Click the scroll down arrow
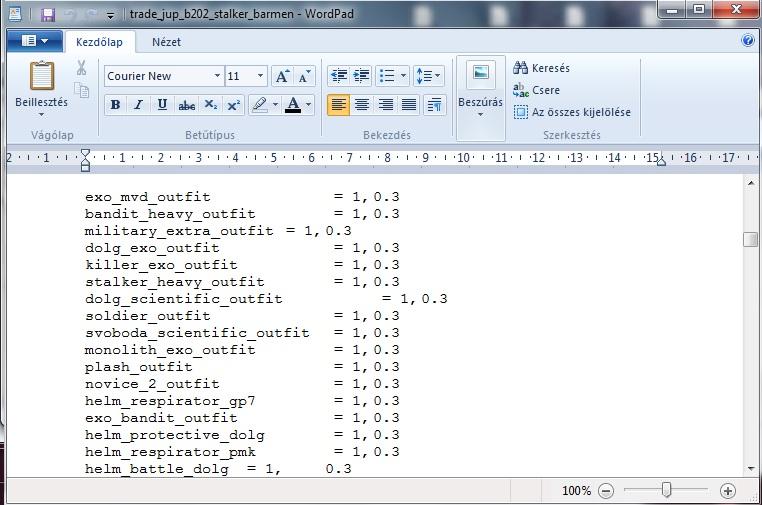Screen dimensions: 762x505 pos(751,469)
